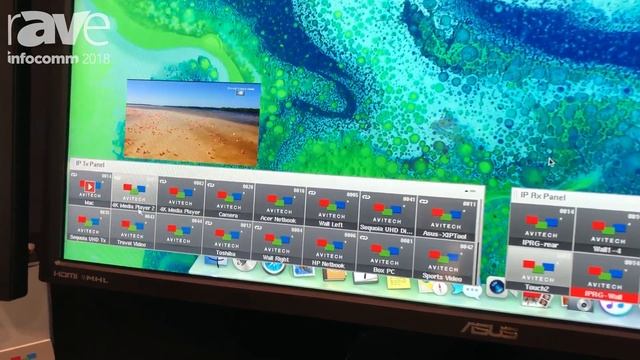
Task: Open the yellow Stickies app in the dock
Action: click(x=398, y=283)
